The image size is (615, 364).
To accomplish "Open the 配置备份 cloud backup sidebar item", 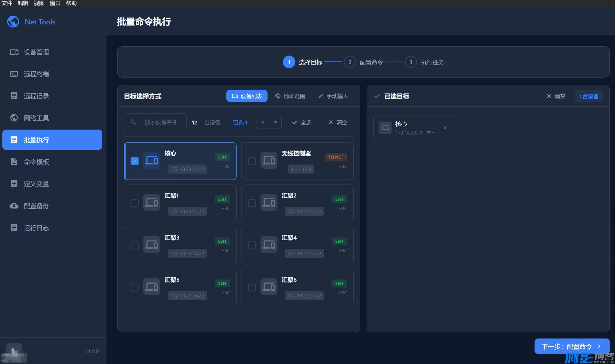I will [x=36, y=206].
